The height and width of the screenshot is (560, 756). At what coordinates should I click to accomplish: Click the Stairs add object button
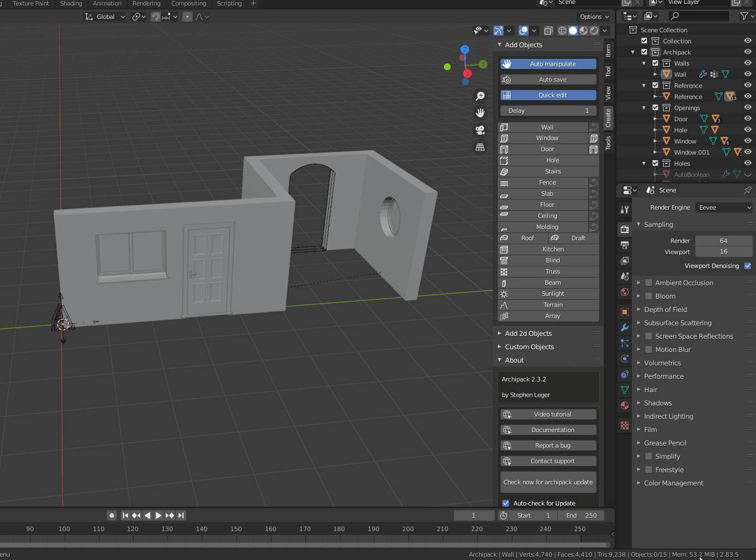click(549, 171)
